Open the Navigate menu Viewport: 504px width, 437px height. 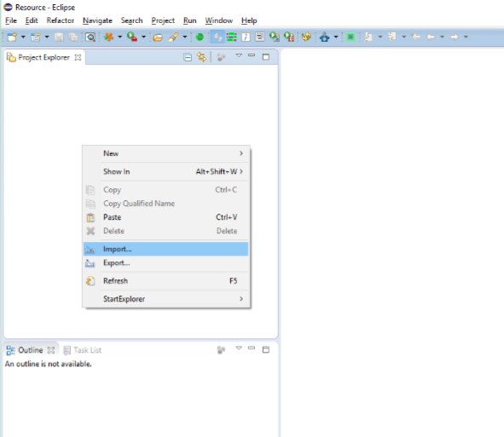tap(97, 20)
